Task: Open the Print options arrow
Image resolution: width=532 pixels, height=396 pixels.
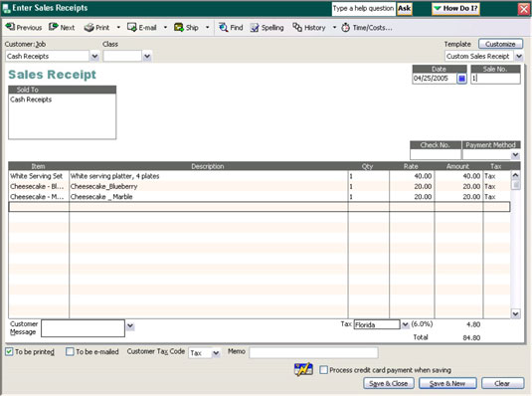Action: click(x=118, y=28)
